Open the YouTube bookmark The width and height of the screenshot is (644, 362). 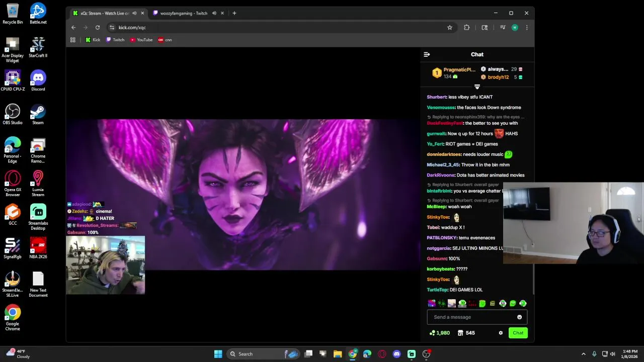(x=141, y=40)
